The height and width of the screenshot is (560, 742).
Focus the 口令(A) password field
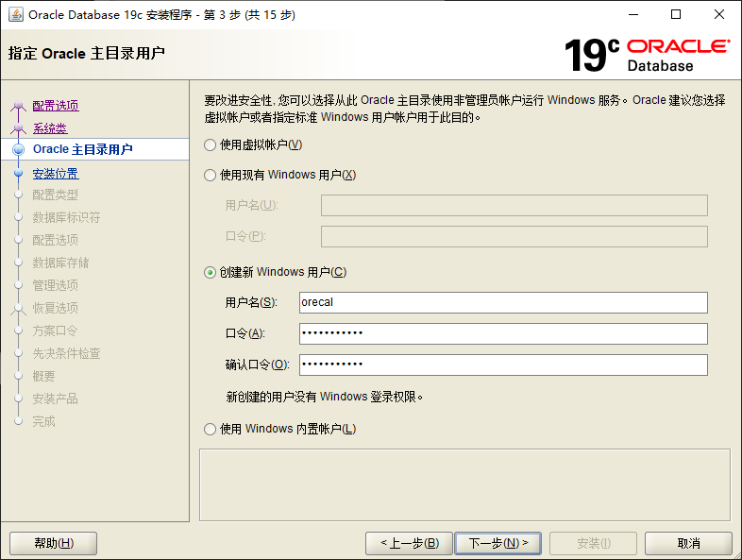(x=503, y=333)
